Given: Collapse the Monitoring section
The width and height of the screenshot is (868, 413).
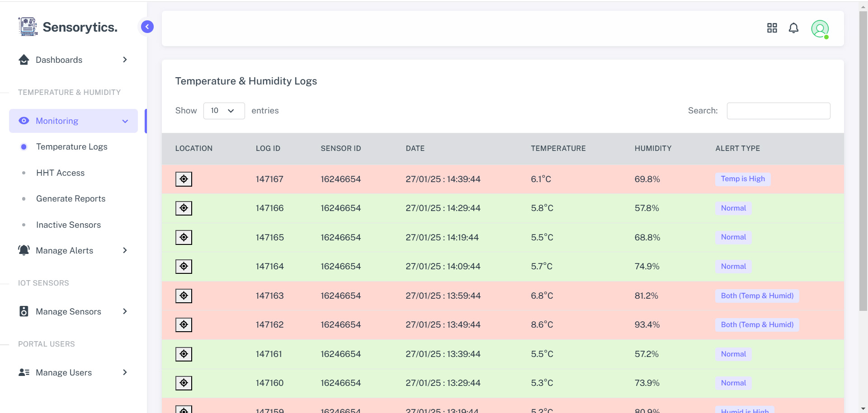Looking at the screenshot, I should tap(73, 121).
